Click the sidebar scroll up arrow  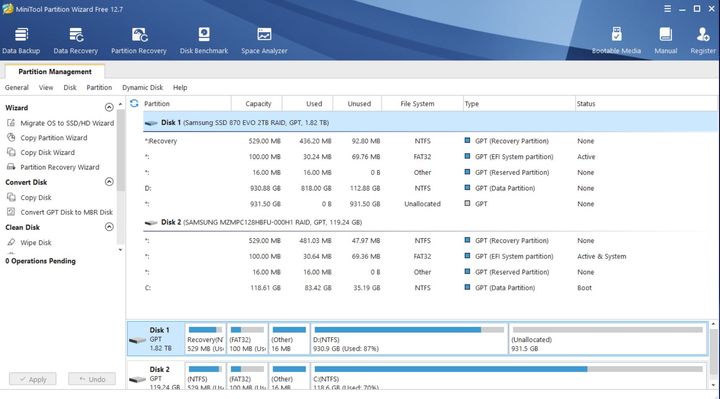point(120,104)
